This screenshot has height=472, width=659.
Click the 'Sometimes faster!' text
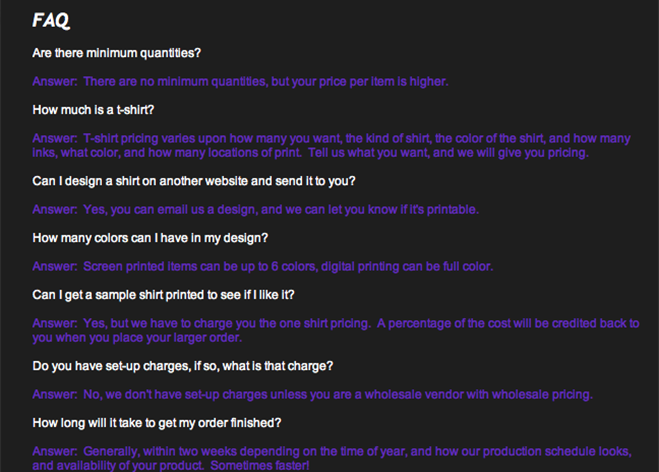tap(260, 466)
